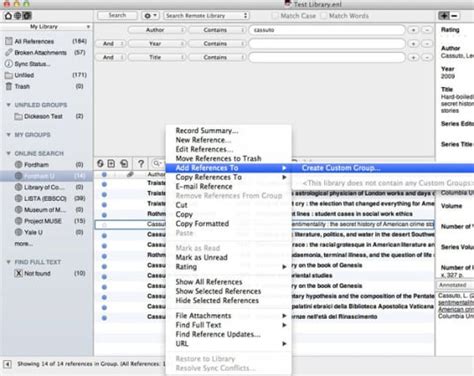Collapse the ONLINE SEARCH section triangle
Viewport: 474px width, 376px height.
9,153
